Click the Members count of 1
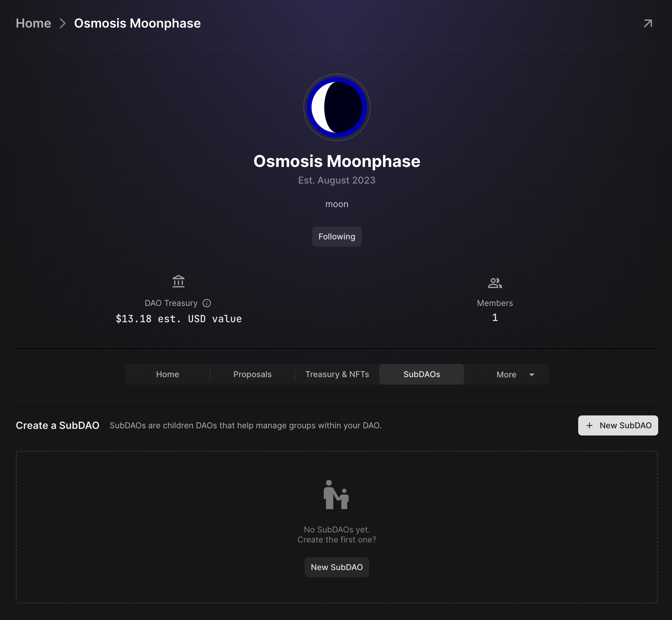Screen dimensions: 672x620 point(495,318)
